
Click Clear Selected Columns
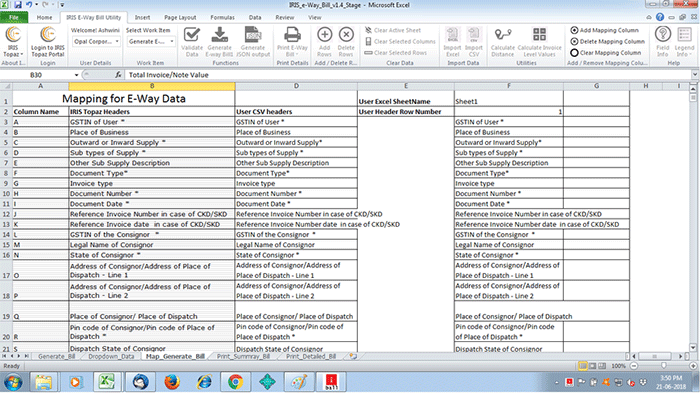click(400, 42)
